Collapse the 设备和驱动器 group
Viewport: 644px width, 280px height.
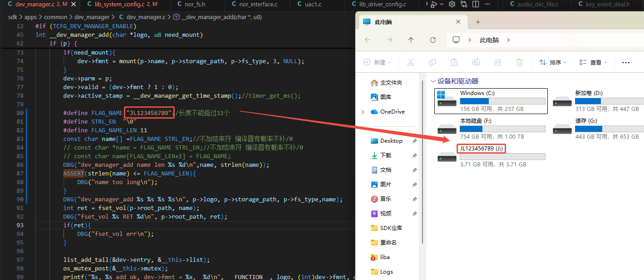433,81
